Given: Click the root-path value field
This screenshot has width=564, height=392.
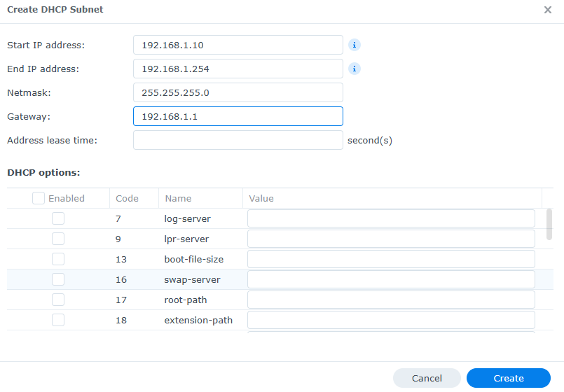Looking at the screenshot, I should click(391, 300).
